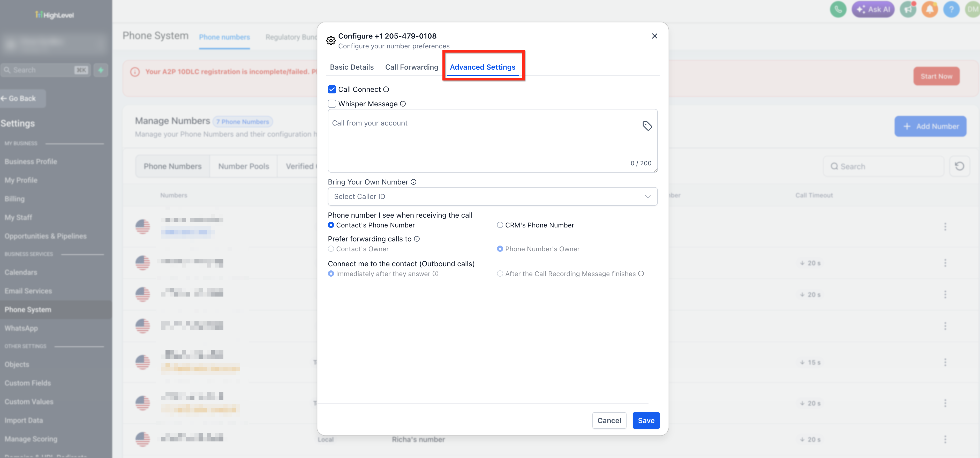Open the megaphone announcements icon

point(908,10)
